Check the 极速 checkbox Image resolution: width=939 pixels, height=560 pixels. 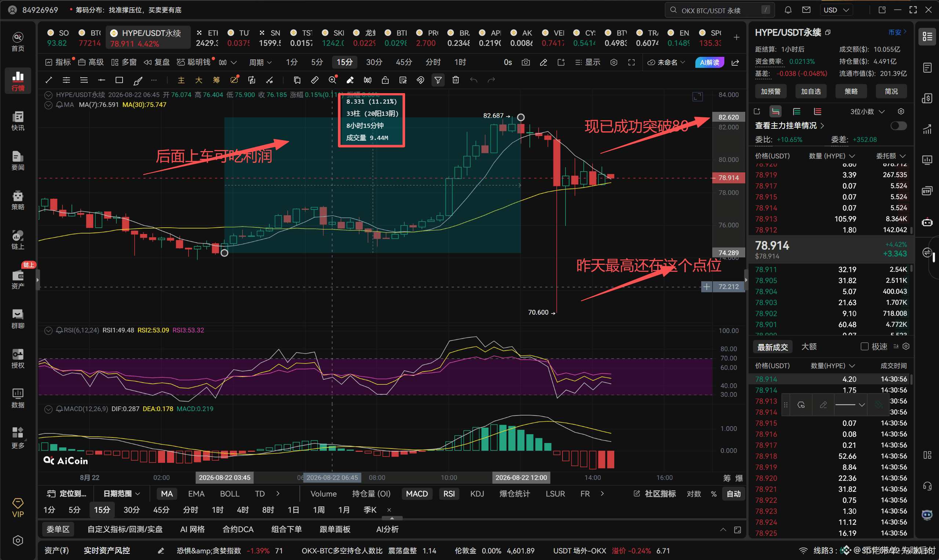tap(864, 347)
